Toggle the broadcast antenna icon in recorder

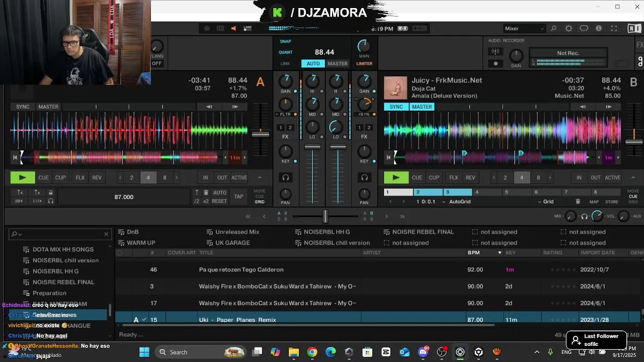click(x=496, y=51)
